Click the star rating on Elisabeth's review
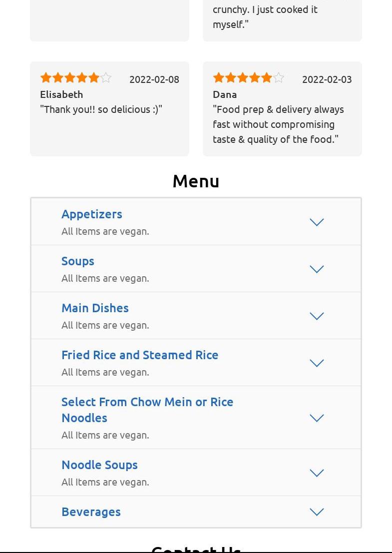 click(x=75, y=78)
